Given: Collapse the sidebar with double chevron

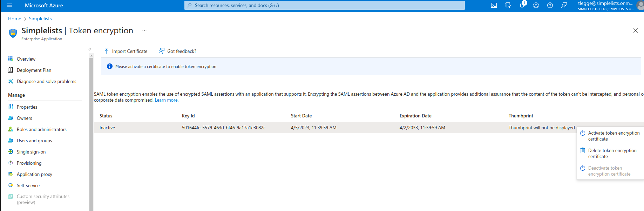Looking at the screenshot, I should (90, 49).
